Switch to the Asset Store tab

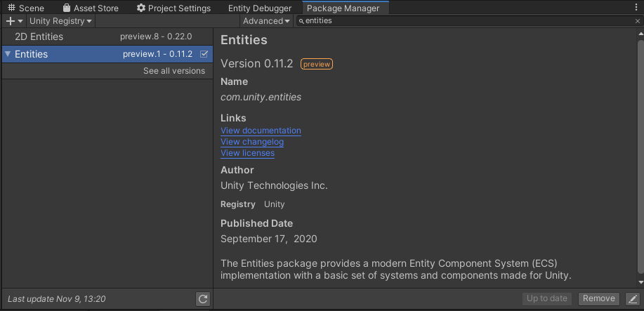coord(91,8)
